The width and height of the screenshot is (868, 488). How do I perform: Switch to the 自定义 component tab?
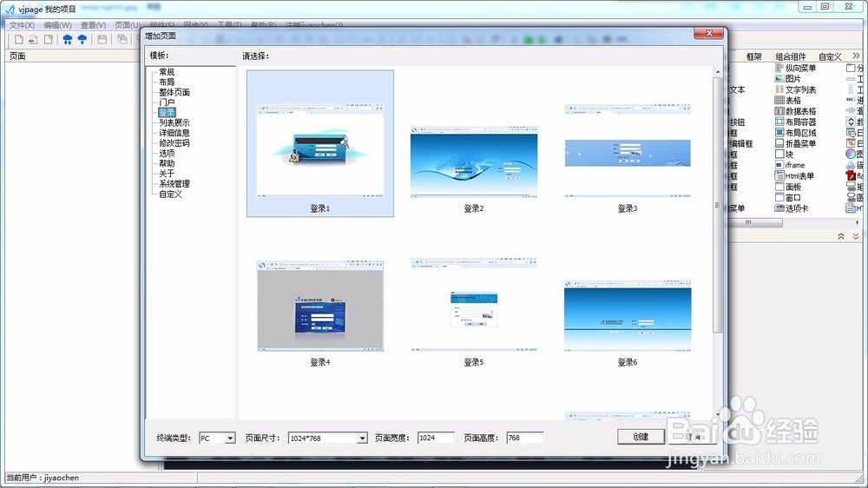point(830,56)
